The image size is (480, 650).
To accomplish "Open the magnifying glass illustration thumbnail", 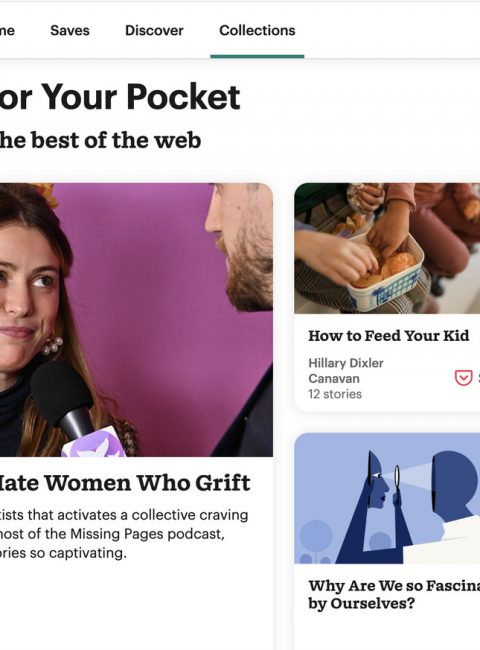I will pos(387,498).
